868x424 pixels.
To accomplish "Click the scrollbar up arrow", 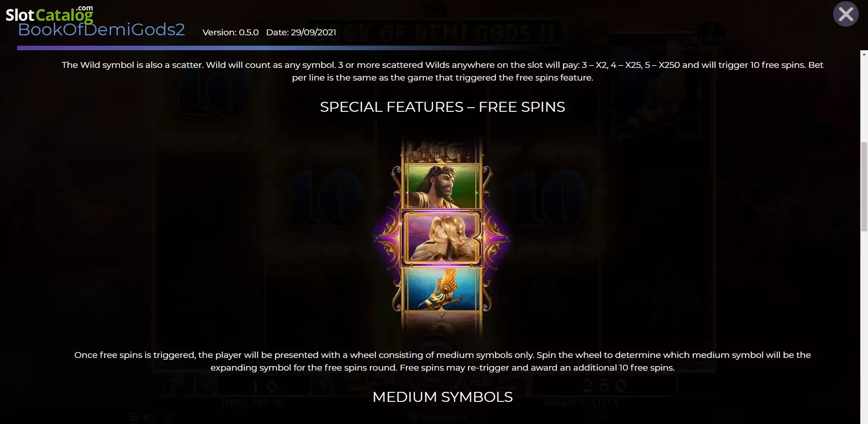I will pyautogui.click(x=864, y=54).
